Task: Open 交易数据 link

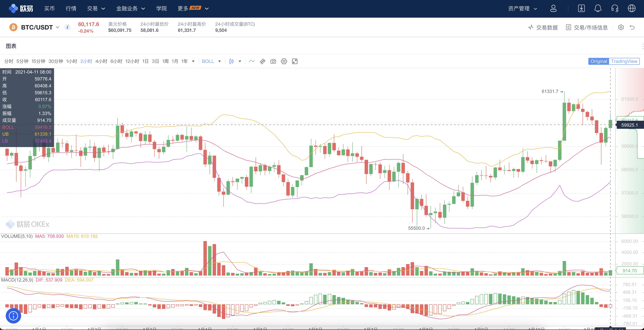Action: coord(547,27)
